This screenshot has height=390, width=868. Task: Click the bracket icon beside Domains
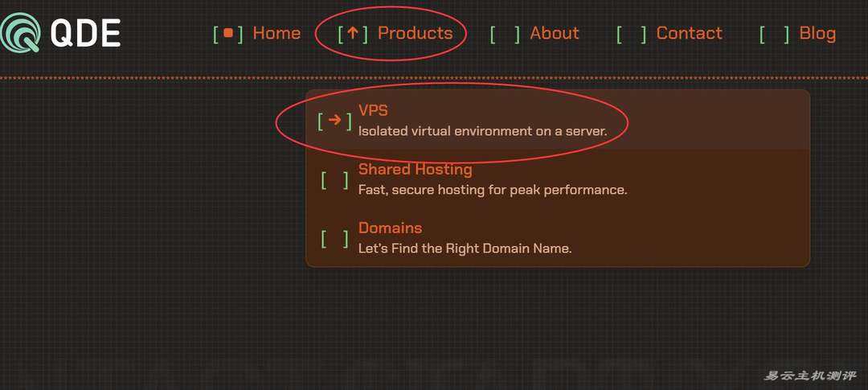(x=335, y=238)
